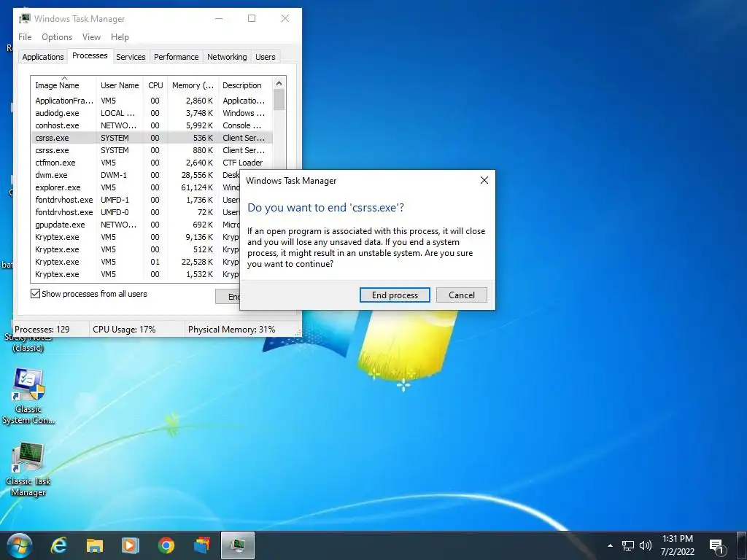Open the volume speaker tray icon

click(x=646, y=545)
